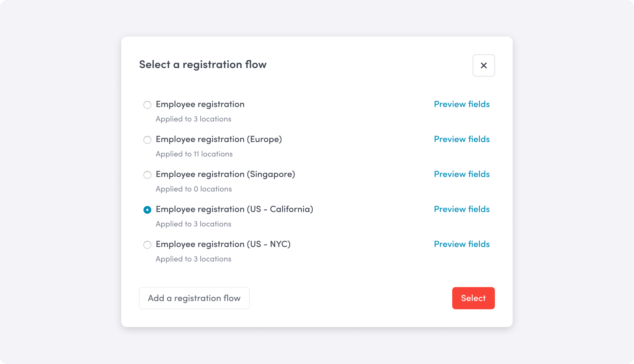Click the "Employee registration (Europe)" label text
The height and width of the screenshot is (364, 634).
click(219, 139)
